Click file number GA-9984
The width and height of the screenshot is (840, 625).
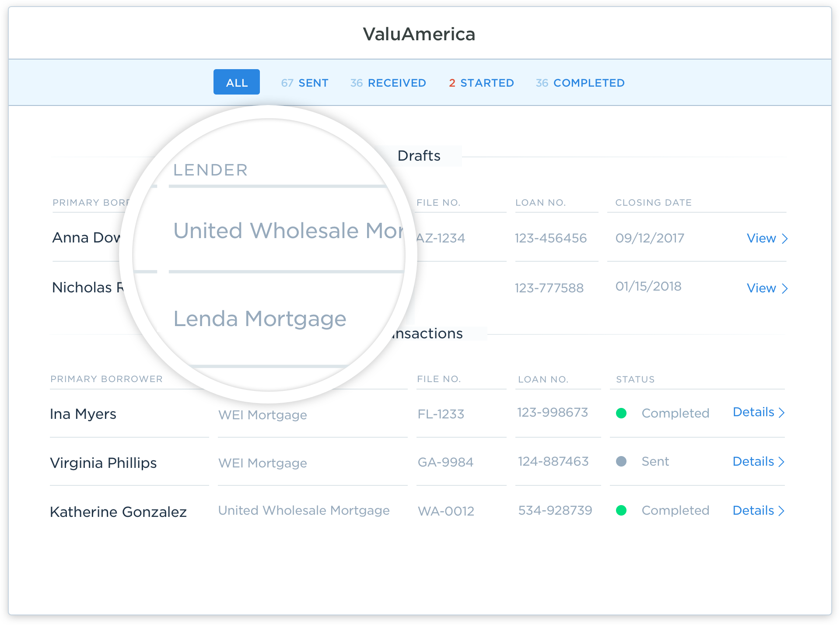[x=445, y=462]
